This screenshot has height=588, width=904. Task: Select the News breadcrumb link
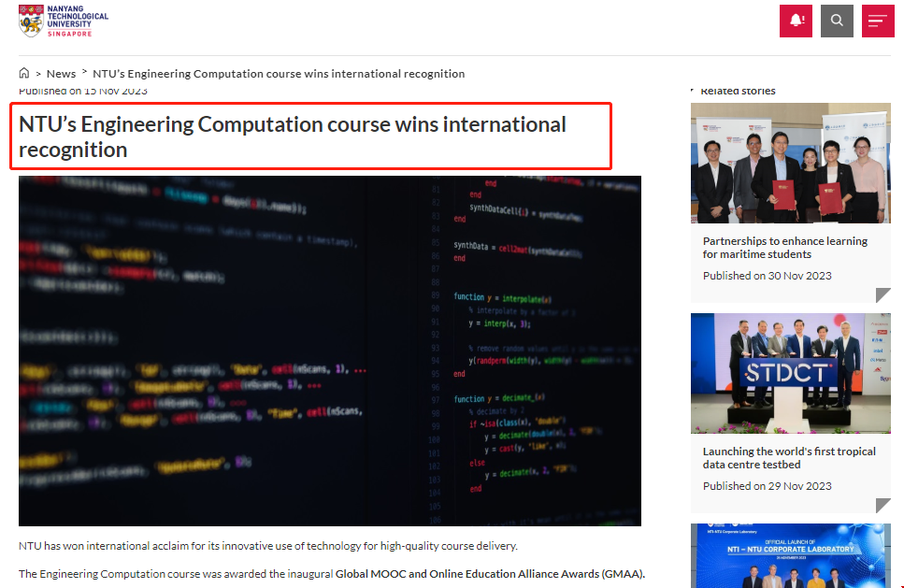click(61, 73)
